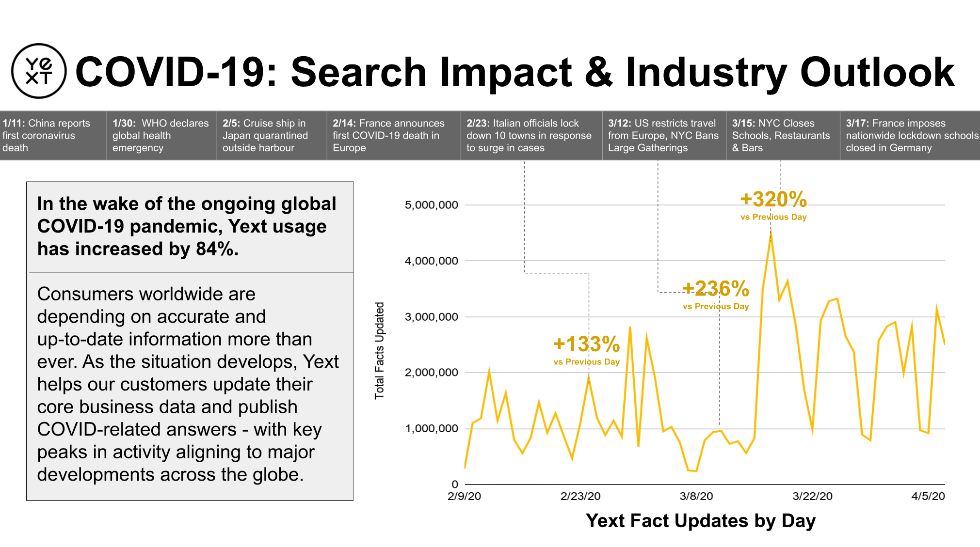Click the Yext Fact Updates by Day title
Screen dimensions: 980x547
tap(700, 521)
